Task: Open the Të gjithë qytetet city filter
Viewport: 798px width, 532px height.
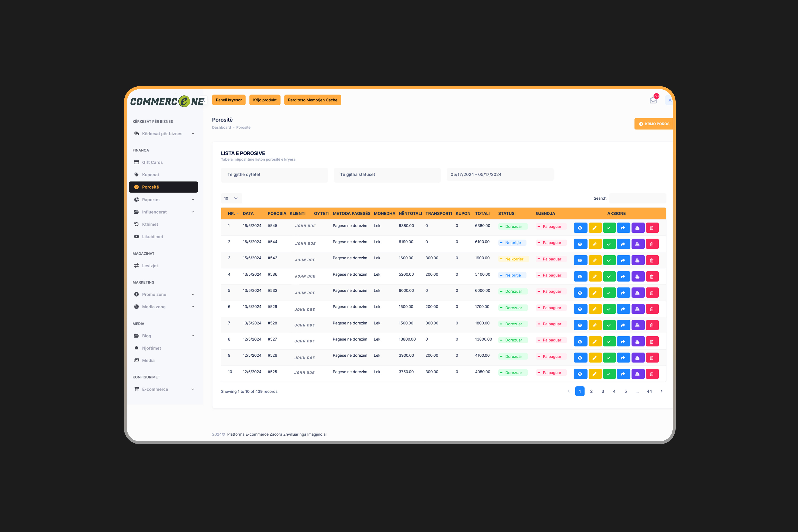Action: 274,175
